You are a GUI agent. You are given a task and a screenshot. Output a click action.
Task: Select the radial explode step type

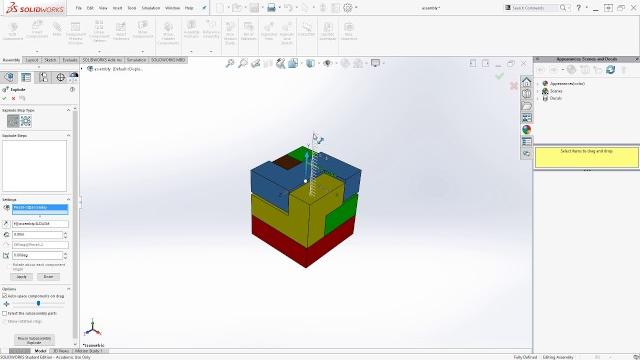26,121
